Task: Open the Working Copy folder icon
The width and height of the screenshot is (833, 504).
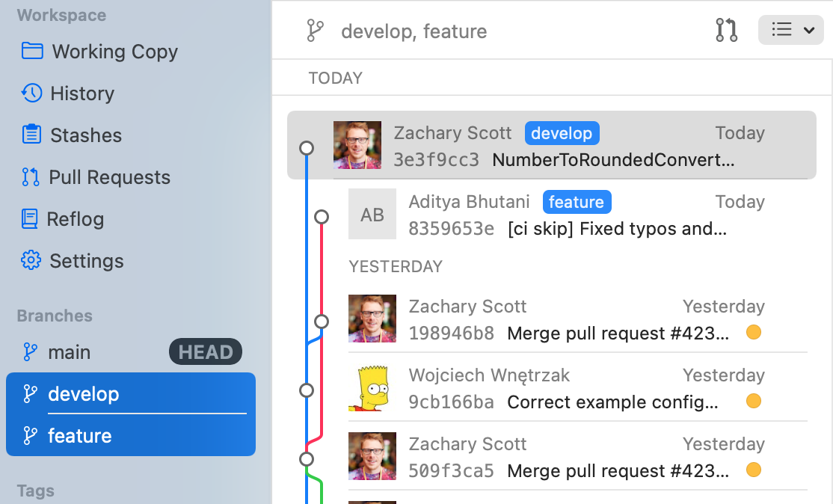Action: [x=32, y=51]
